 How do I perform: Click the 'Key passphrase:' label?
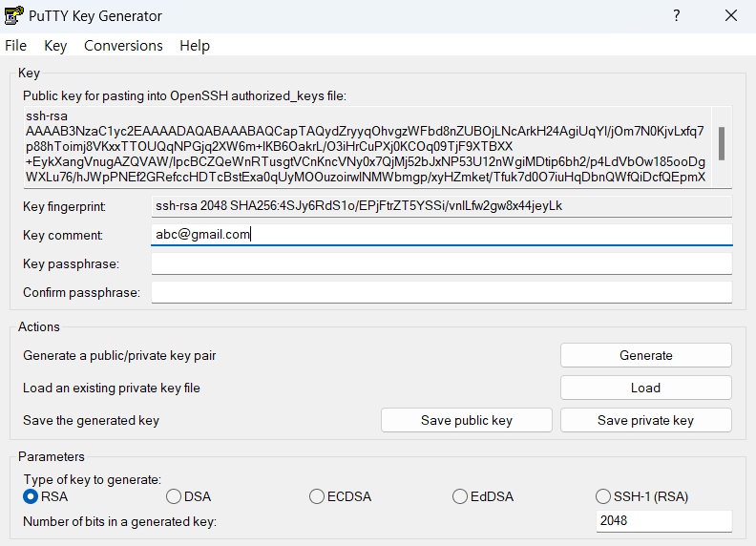point(71,263)
